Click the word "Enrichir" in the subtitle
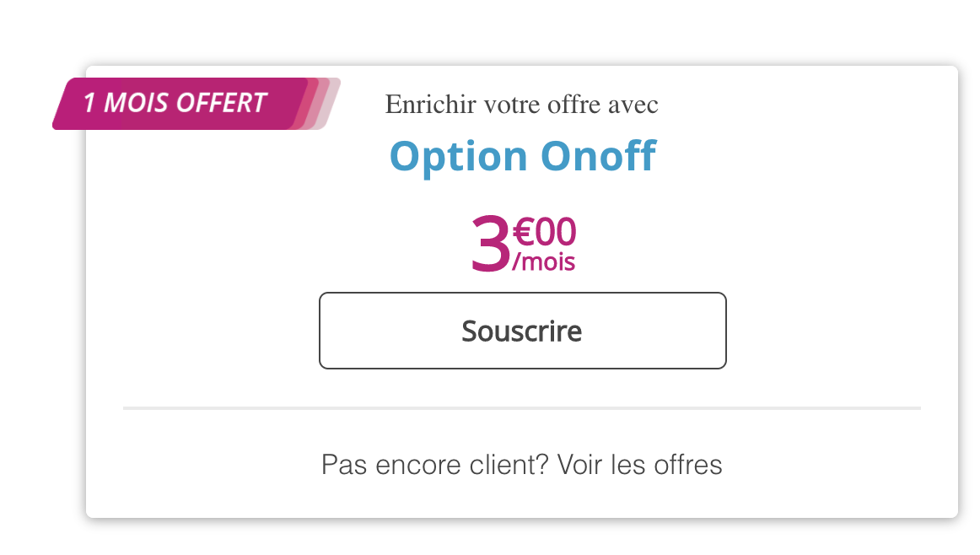The width and height of the screenshot is (980, 555). click(x=419, y=105)
